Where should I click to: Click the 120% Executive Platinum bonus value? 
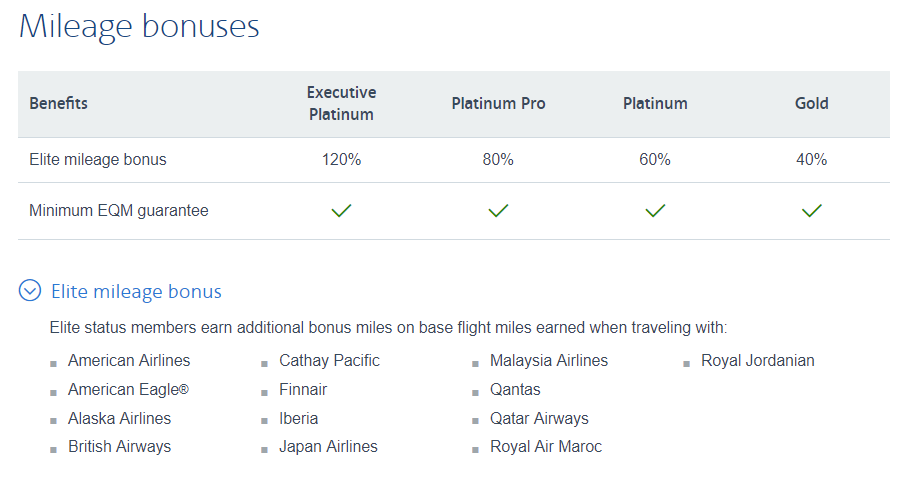click(341, 160)
